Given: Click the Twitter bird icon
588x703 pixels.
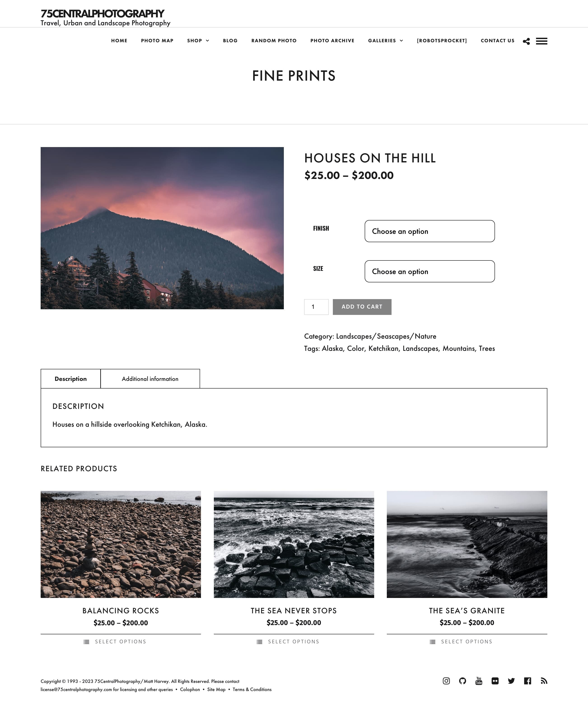Looking at the screenshot, I should pyautogui.click(x=511, y=681).
